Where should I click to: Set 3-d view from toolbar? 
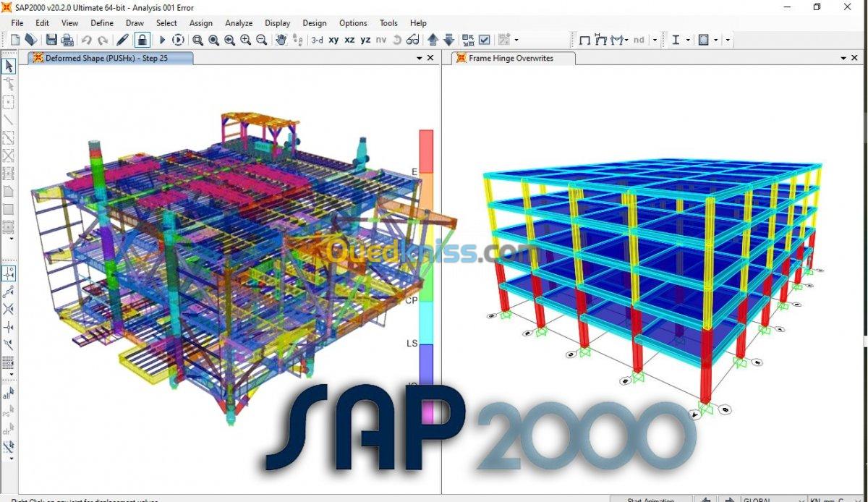tap(317, 41)
